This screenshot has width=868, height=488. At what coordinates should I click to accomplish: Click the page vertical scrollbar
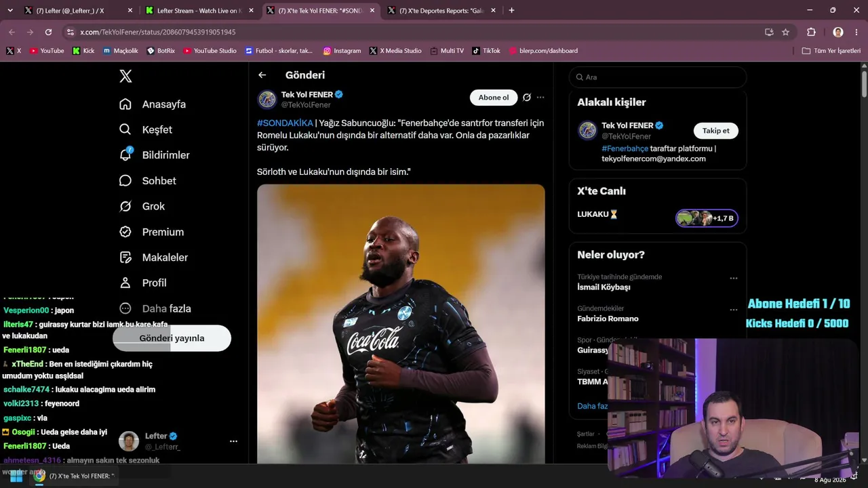[x=864, y=85]
